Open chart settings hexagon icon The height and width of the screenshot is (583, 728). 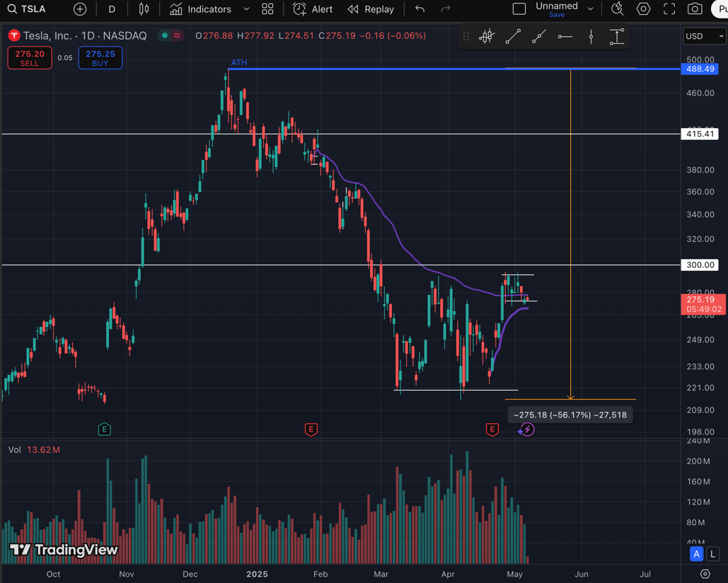(x=643, y=8)
